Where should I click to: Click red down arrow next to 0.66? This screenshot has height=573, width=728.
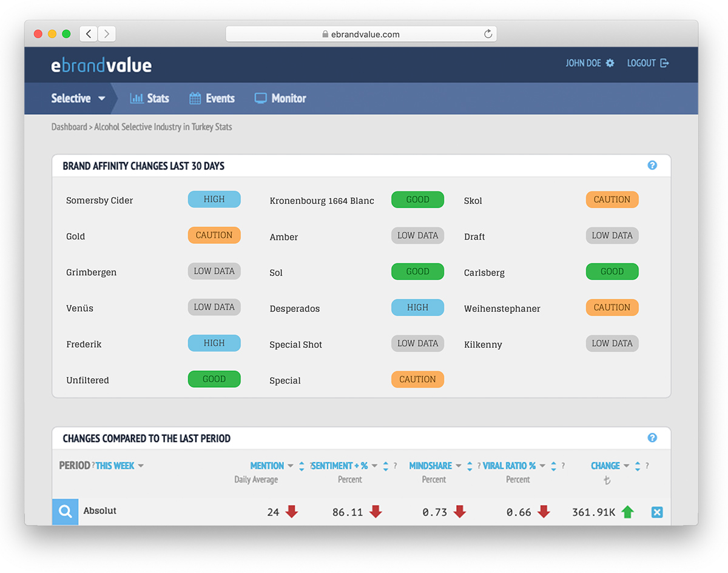point(544,512)
